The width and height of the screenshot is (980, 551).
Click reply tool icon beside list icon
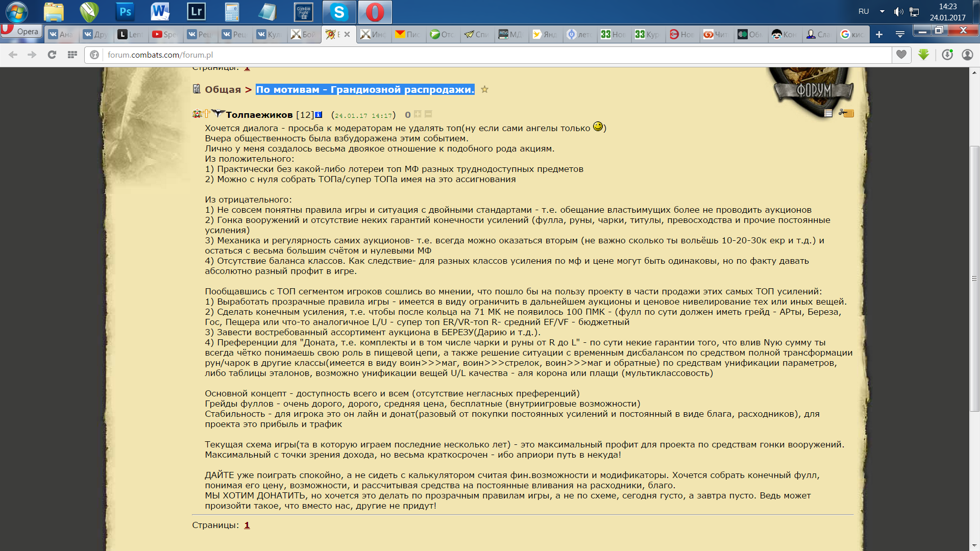846,113
